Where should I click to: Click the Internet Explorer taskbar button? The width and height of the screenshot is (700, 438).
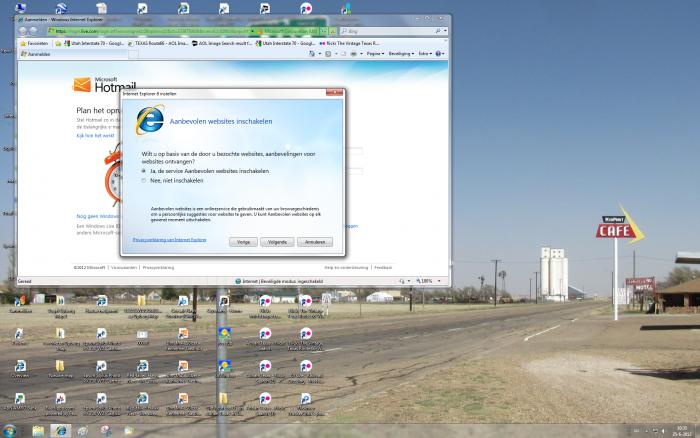pyautogui.click(x=61, y=430)
